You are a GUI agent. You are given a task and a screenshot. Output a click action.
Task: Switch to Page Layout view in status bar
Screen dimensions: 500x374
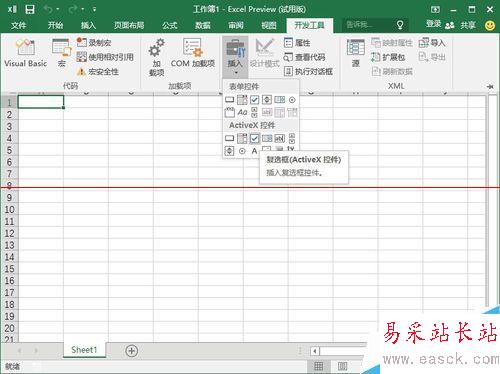tap(342, 366)
